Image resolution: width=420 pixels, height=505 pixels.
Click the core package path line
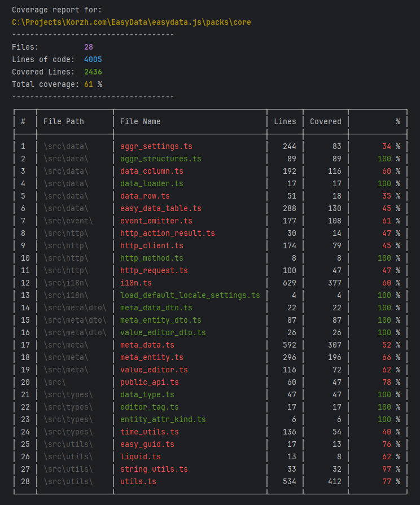132,22
